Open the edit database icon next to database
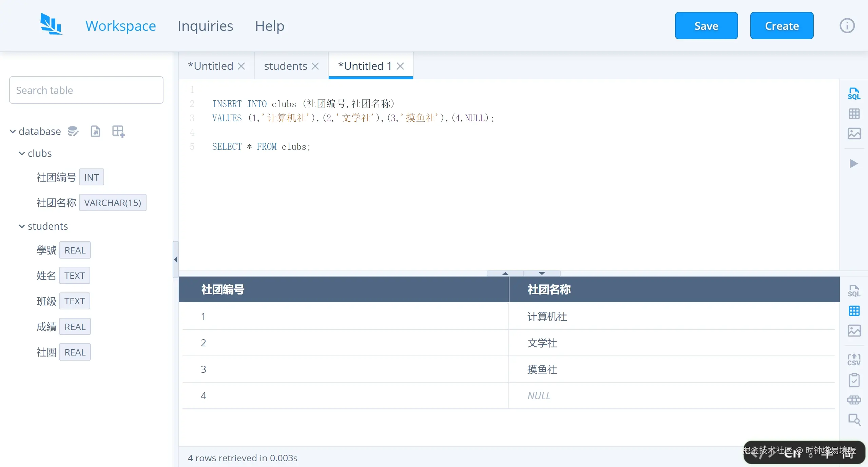 73,131
